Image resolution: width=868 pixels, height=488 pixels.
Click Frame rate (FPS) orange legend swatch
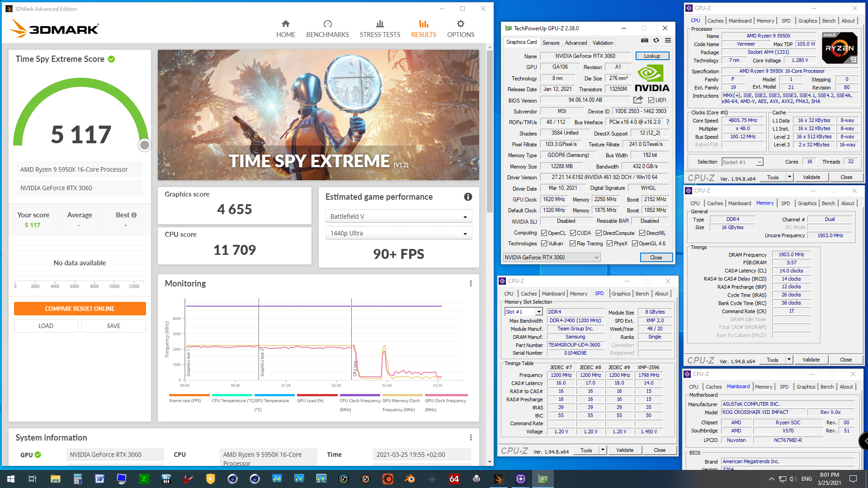(x=189, y=395)
